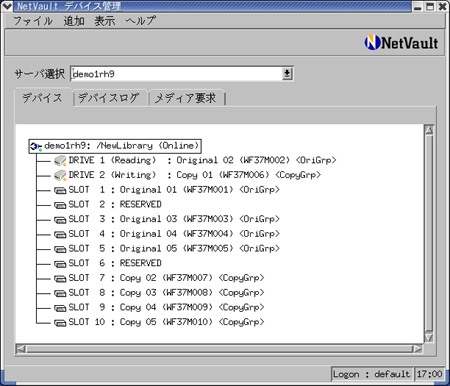Click the SLOT 3 slot icon
This screenshot has width=450, height=386.
(60, 220)
